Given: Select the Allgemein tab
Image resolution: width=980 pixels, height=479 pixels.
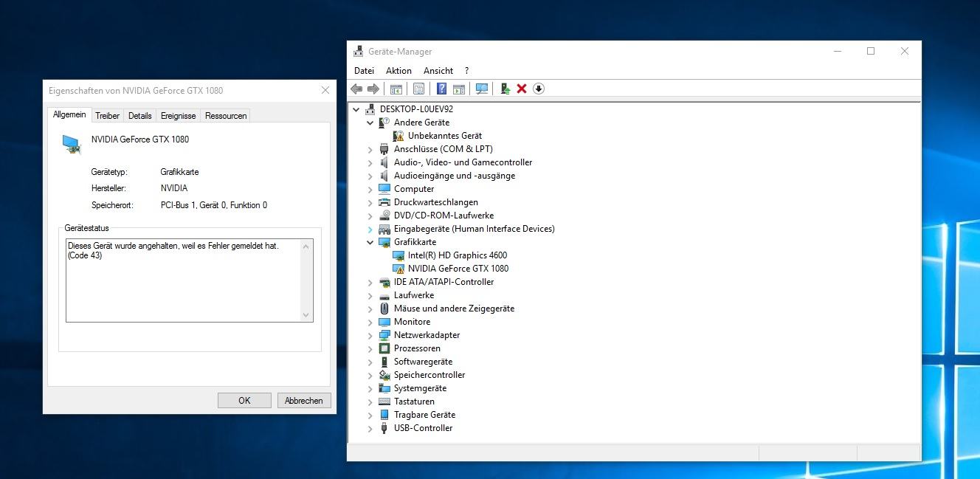Looking at the screenshot, I should pyautogui.click(x=70, y=114).
